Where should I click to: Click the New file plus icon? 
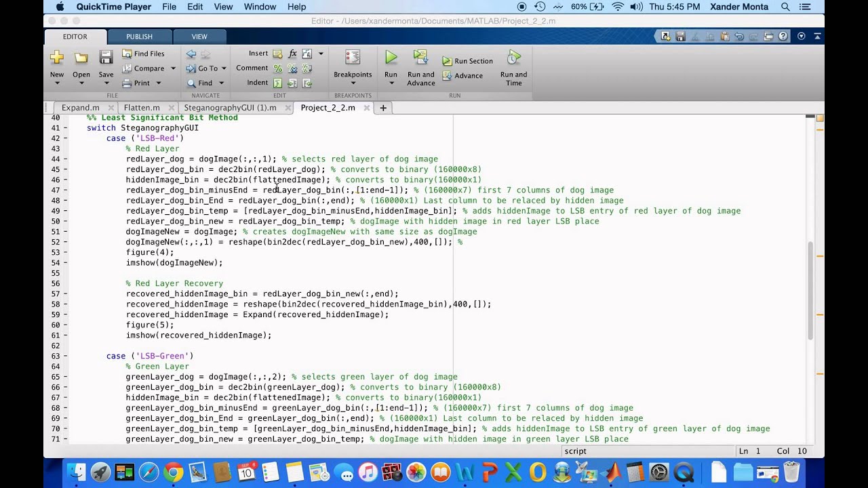click(x=57, y=58)
